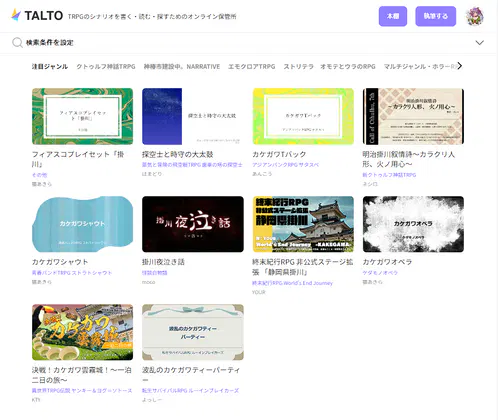Open the 探空士と時守の大太鼓 thumbnail
Screen dimensions: 498x420
coord(193,116)
